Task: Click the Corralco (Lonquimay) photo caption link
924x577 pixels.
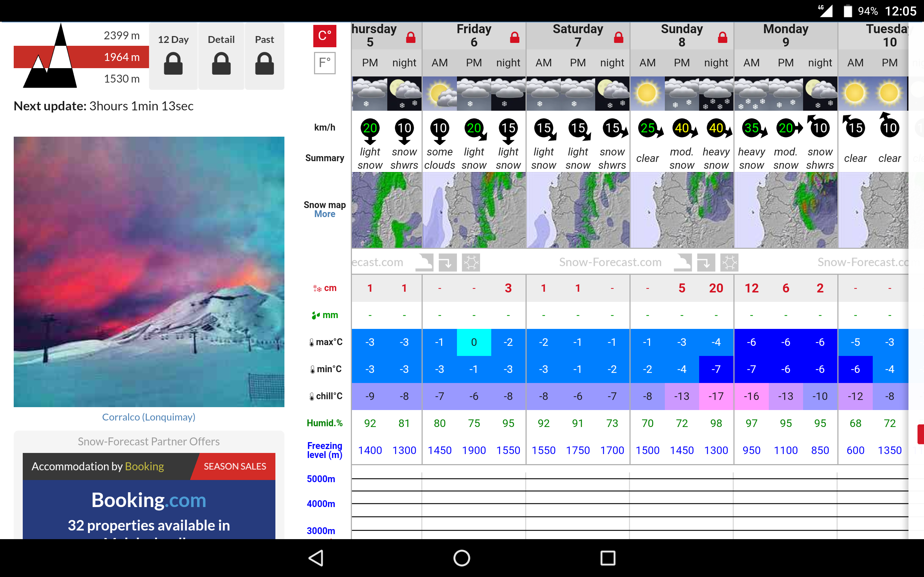Action: coord(149,417)
